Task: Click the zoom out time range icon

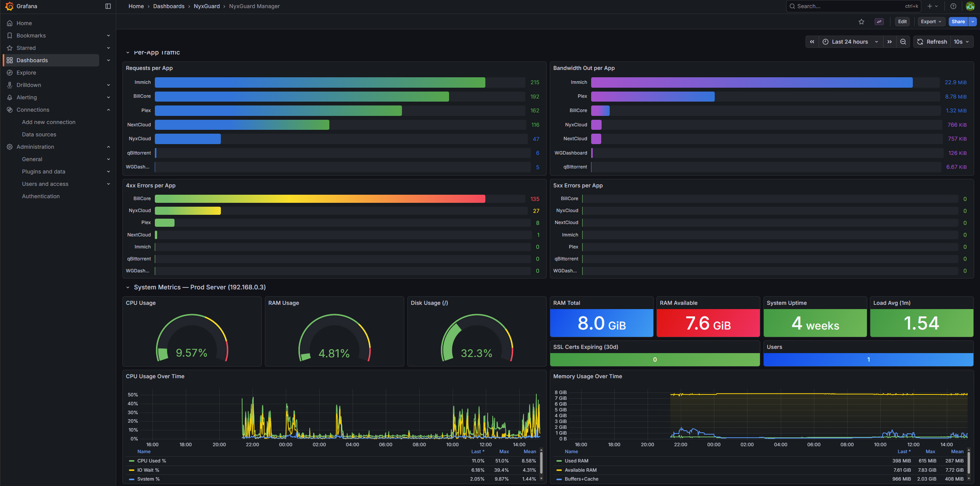Action: (x=903, y=42)
